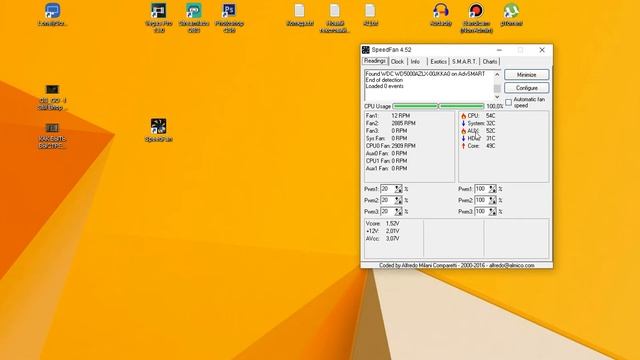Click the 'Sys Fan: 0 RPM' reading

[x=387, y=138]
